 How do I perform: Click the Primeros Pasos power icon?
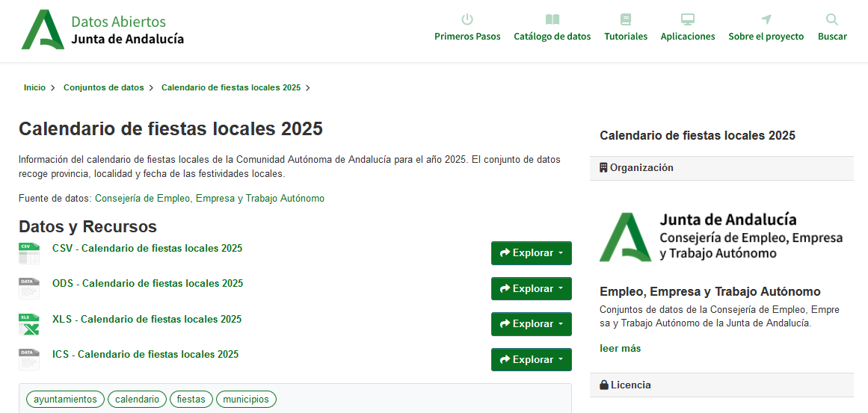click(467, 20)
